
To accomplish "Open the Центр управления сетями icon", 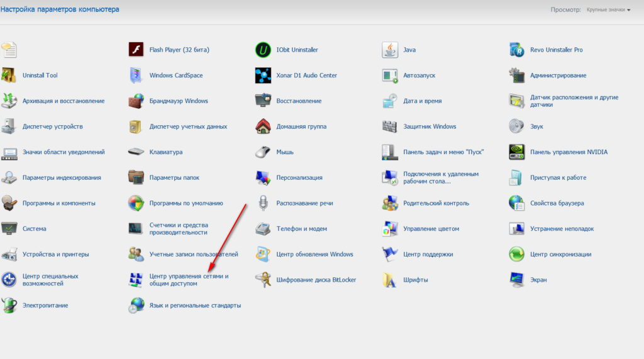I will pos(136,280).
